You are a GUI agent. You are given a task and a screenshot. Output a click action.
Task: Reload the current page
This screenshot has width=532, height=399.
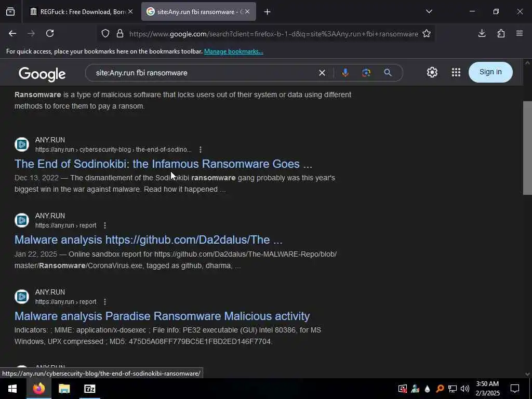[50, 33]
